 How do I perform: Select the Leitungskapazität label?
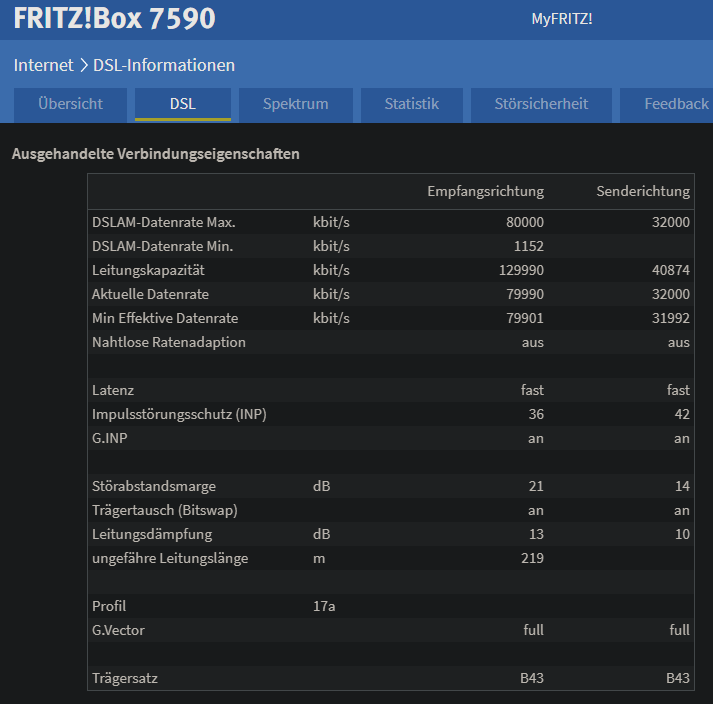pyautogui.click(x=148, y=271)
